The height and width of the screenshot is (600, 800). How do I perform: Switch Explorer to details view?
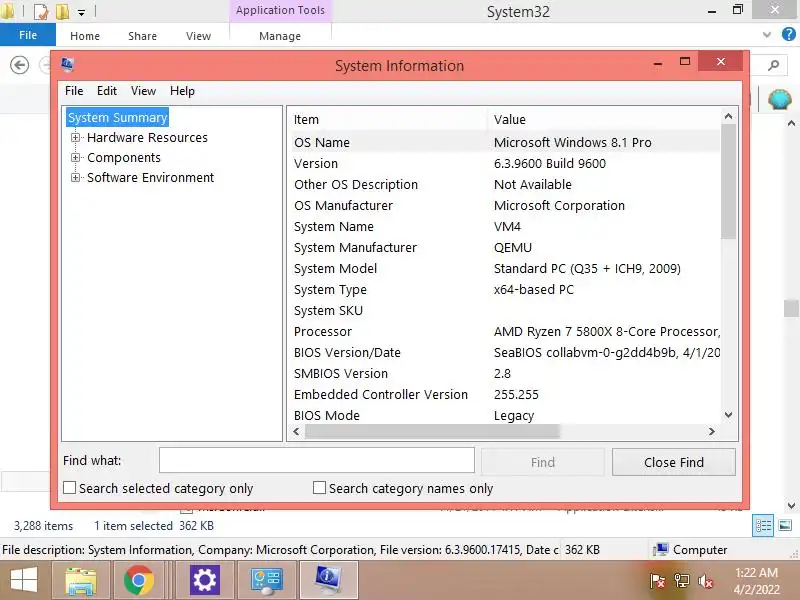click(763, 526)
